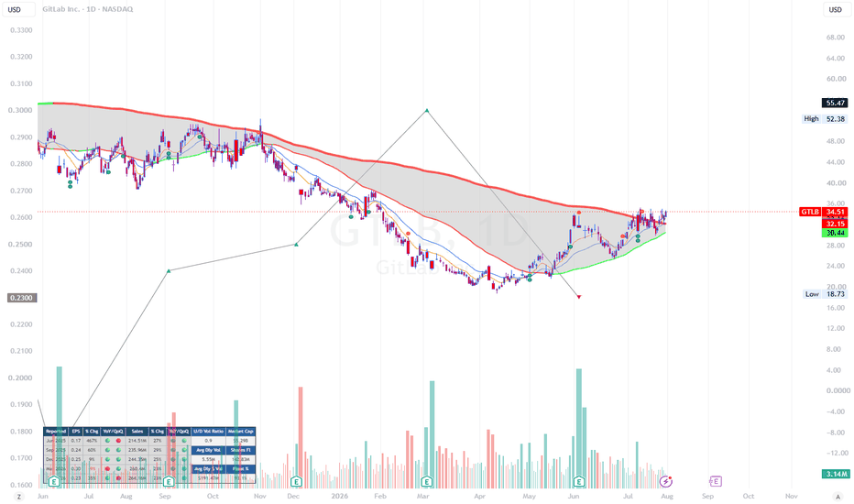Screen dimensions: 854x504
Task: Click the GitLab Inc. 1D NASDAQ title
Action: coord(87,9)
